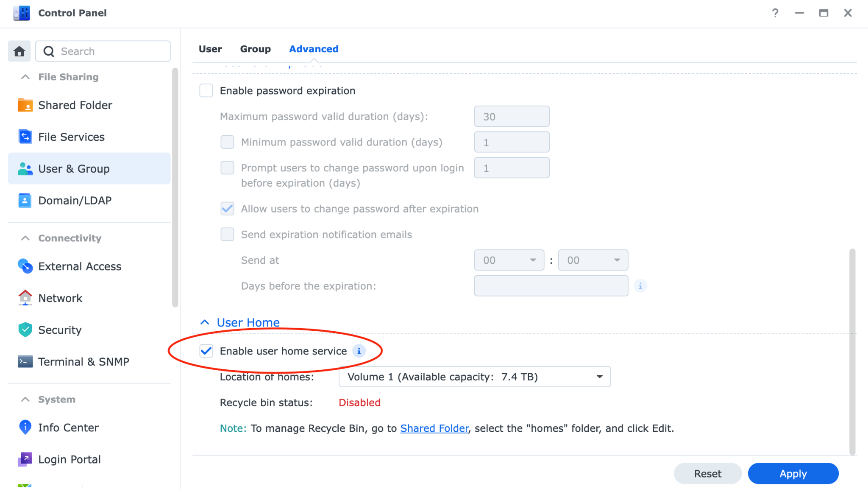Collapse the User Home section
868x489 pixels.
(205, 322)
